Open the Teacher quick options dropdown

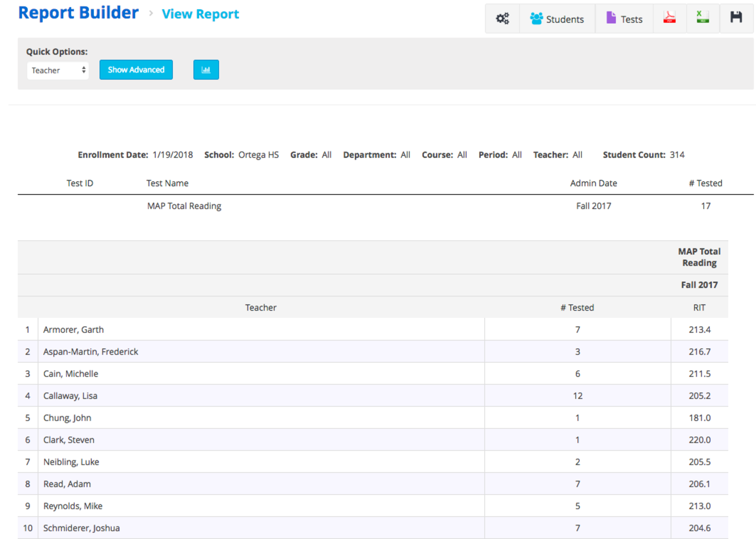(x=58, y=70)
